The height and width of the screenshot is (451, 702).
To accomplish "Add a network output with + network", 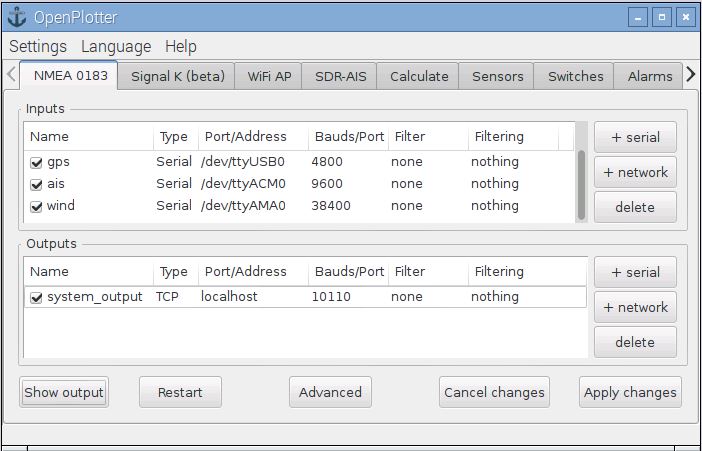I will click(635, 307).
